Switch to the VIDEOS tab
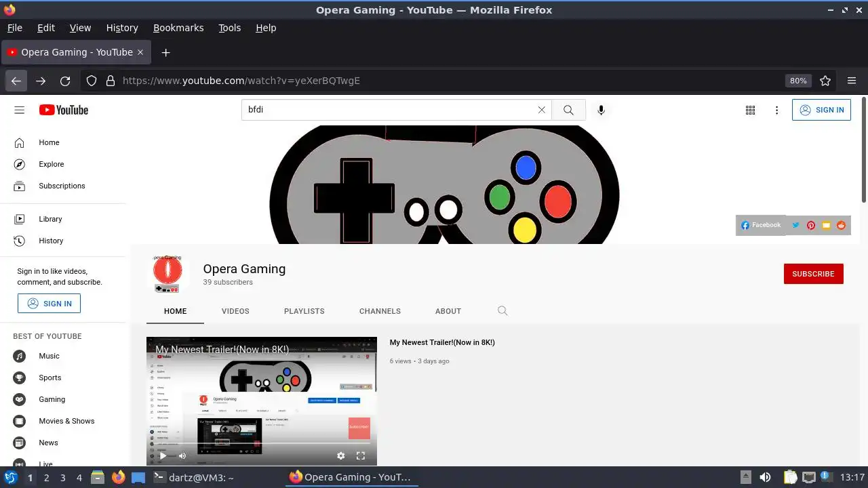The height and width of the screenshot is (488, 868). [x=235, y=311]
